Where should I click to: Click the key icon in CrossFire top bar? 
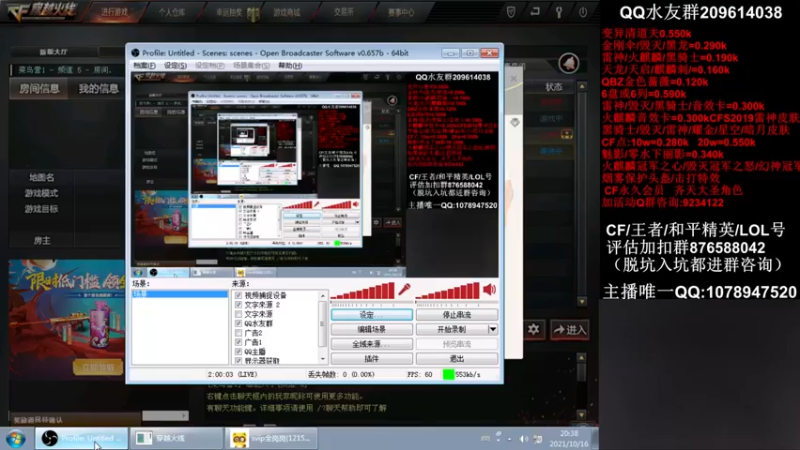tap(559, 12)
